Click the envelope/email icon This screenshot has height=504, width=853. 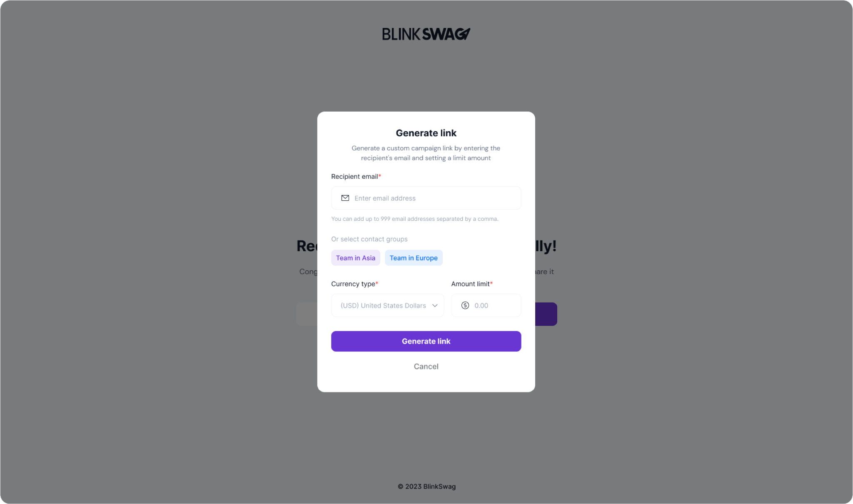coord(345,198)
